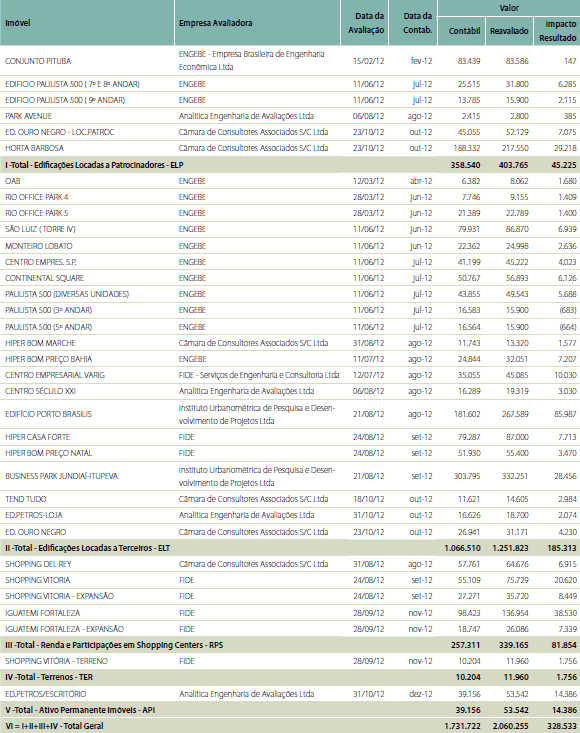The height and width of the screenshot is (733, 580).
Task: Select EDIFÍCIO PORTO BRASILIS row name
Action: pos(48,414)
